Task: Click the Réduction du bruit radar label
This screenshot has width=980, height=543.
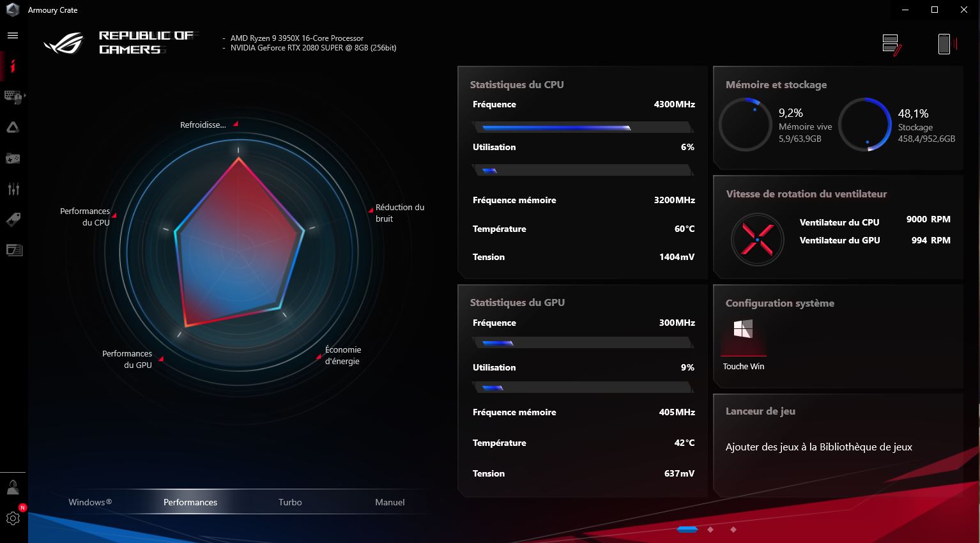Action: click(400, 213)
